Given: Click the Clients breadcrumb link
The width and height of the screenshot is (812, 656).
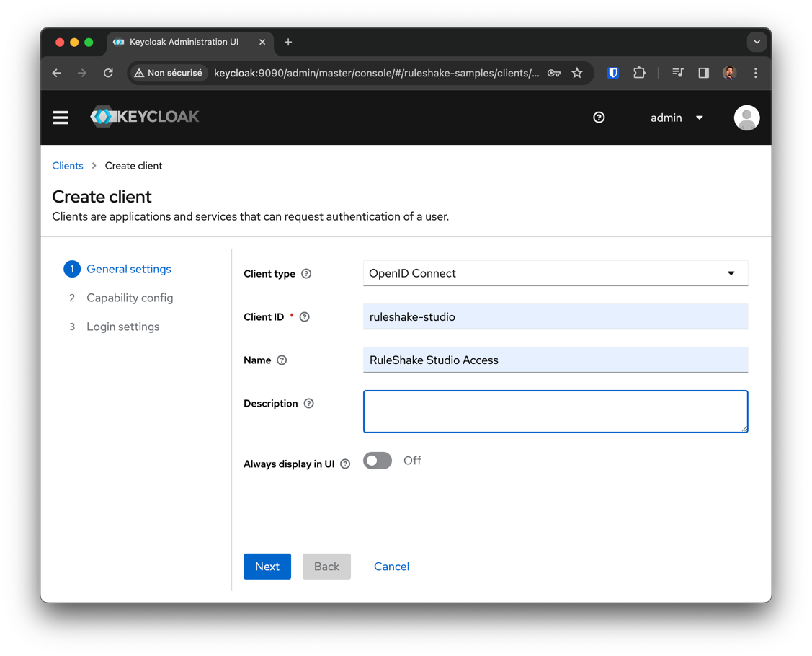Looking at the screenshot, I should tap(68, 166).
